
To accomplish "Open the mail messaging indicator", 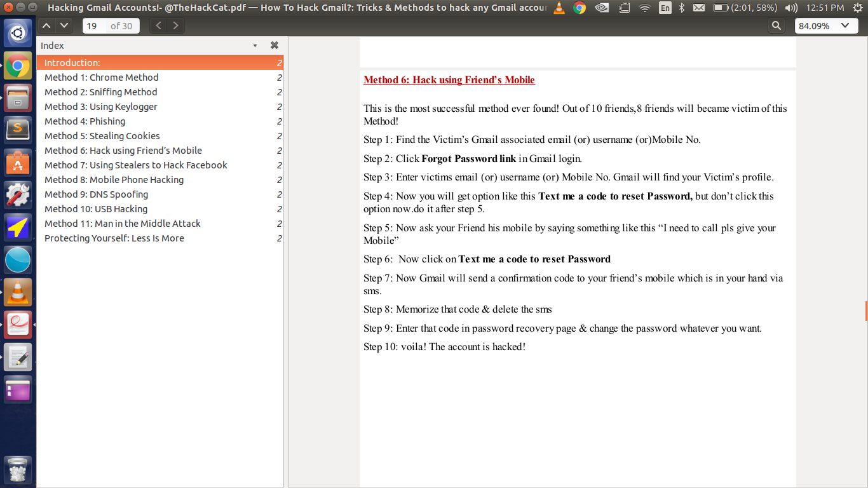I will pos(699,8).
